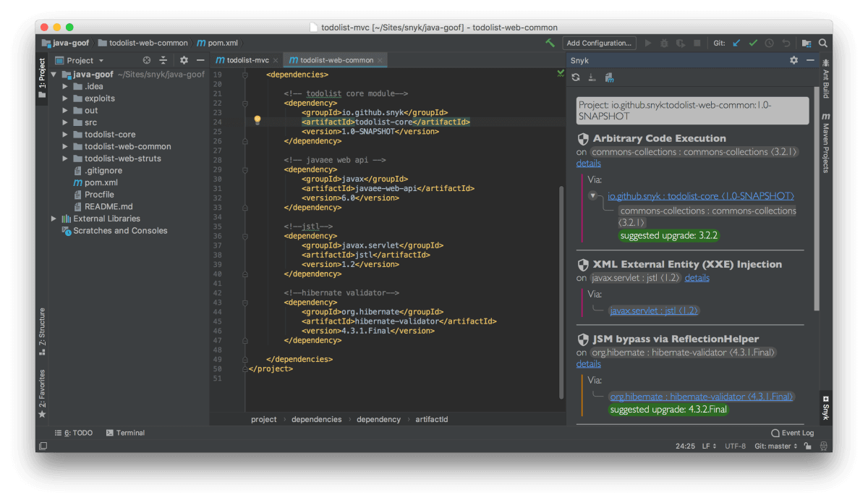
Task: Click the intention lightbulb in editor gutter
Action: pos(257,120)
